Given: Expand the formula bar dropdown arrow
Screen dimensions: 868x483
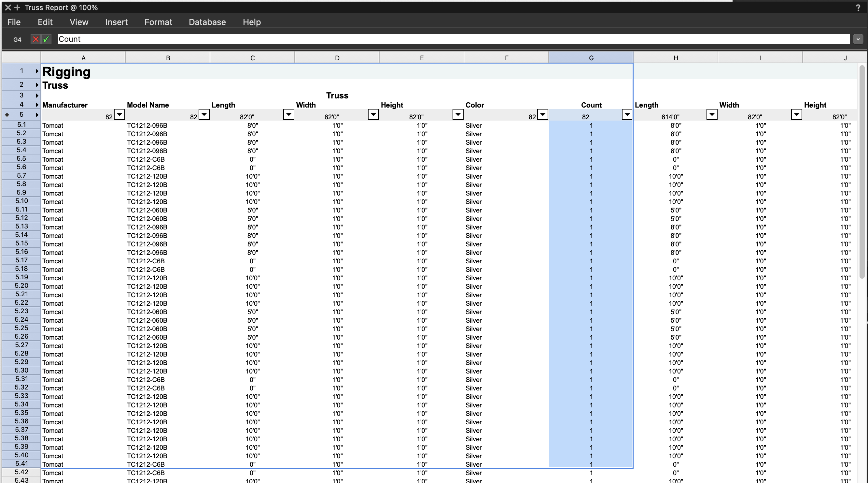Looking at the screenshot, I should point(858,39).
